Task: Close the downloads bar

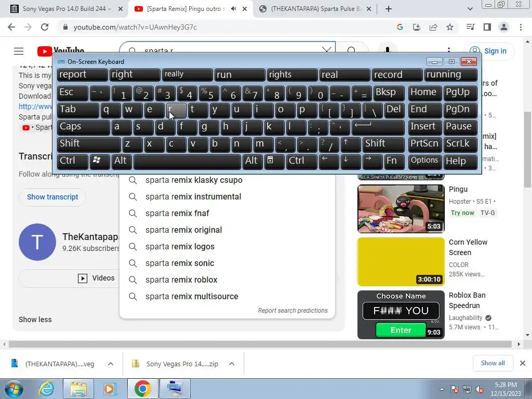Action: coord(523,363)
